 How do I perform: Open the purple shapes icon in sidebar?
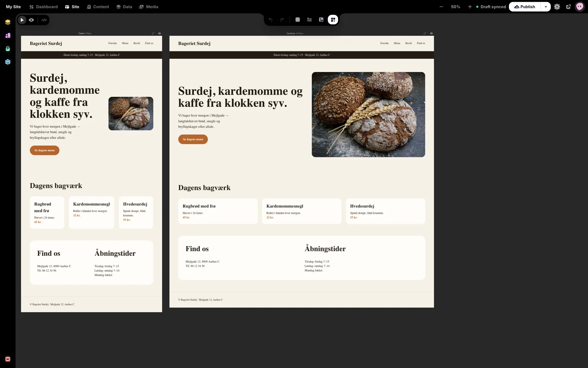(8, 35)
